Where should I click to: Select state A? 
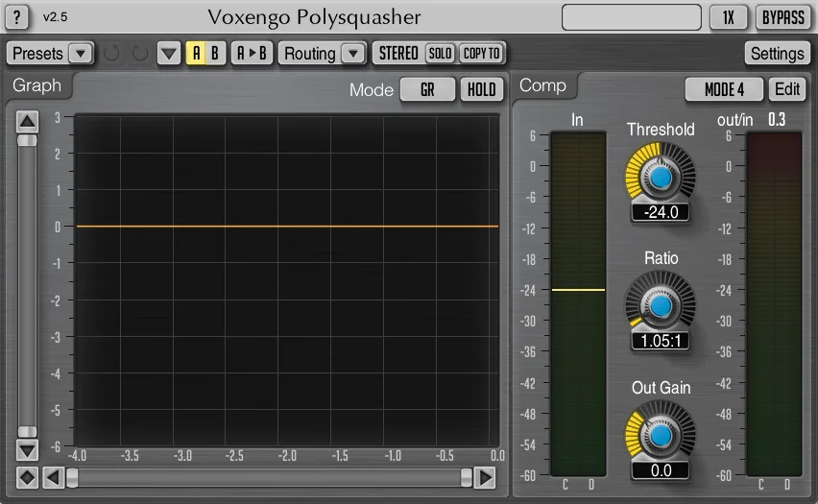[196, 53]
